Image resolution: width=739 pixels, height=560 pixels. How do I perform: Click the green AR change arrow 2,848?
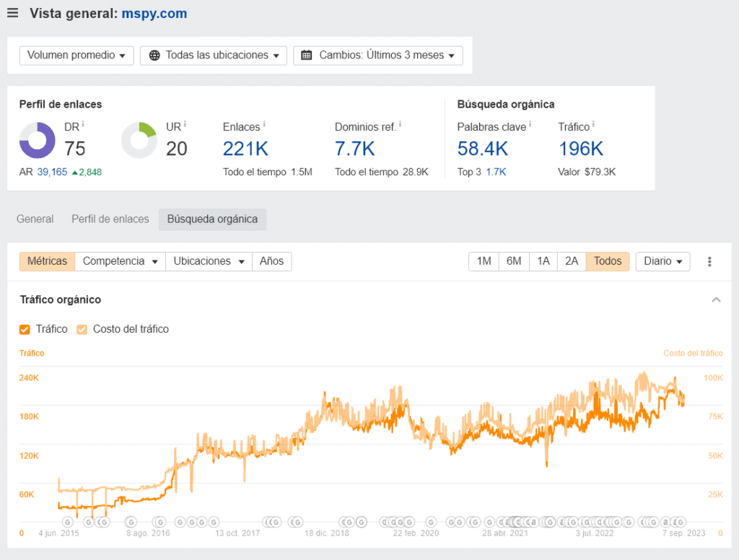pos(87,172)
